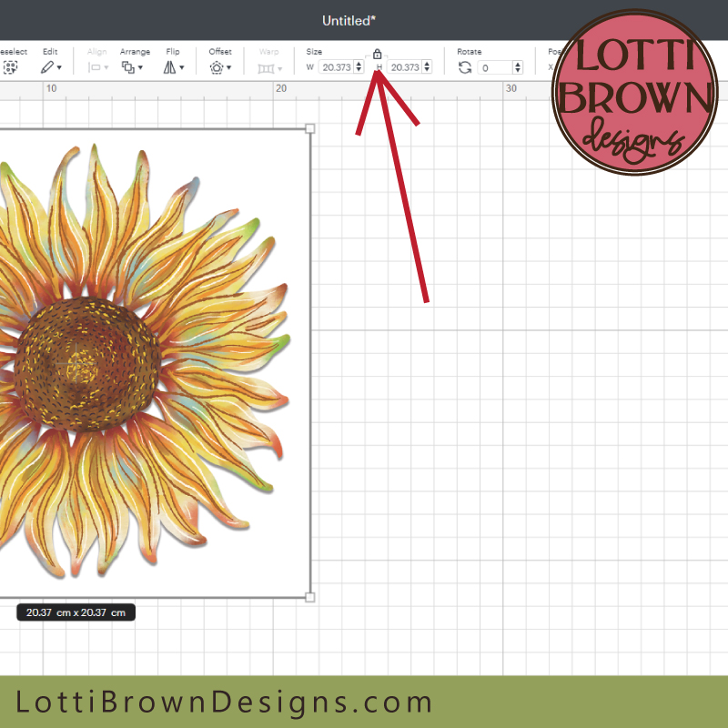This screenshot has height=728, width=728.
Task: Click the height size input field
Action: [404, 67]
